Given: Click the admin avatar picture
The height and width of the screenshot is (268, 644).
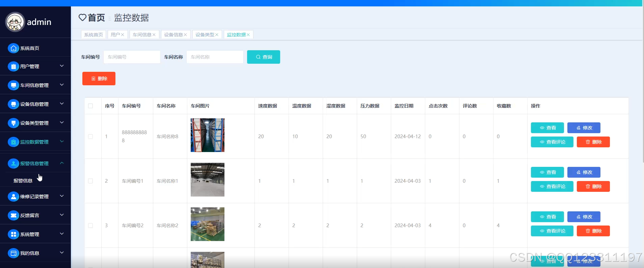Looking at the screenshot, I should (x=15, y=22).
